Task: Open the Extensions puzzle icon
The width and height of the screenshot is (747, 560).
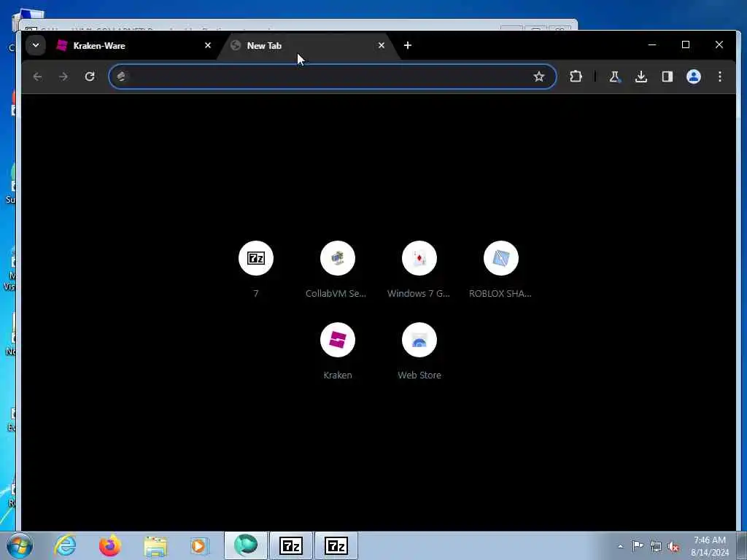Action: [576, 77]
